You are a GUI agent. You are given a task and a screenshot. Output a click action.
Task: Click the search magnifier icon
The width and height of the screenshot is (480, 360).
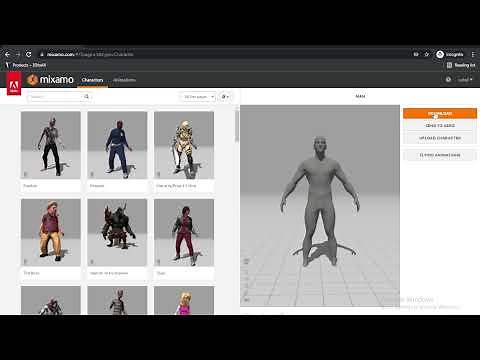click(87, 97)
